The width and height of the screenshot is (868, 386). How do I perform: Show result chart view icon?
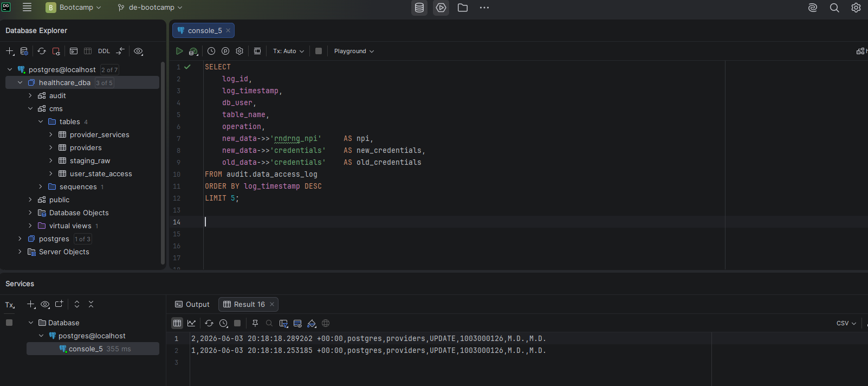[191, 323]
